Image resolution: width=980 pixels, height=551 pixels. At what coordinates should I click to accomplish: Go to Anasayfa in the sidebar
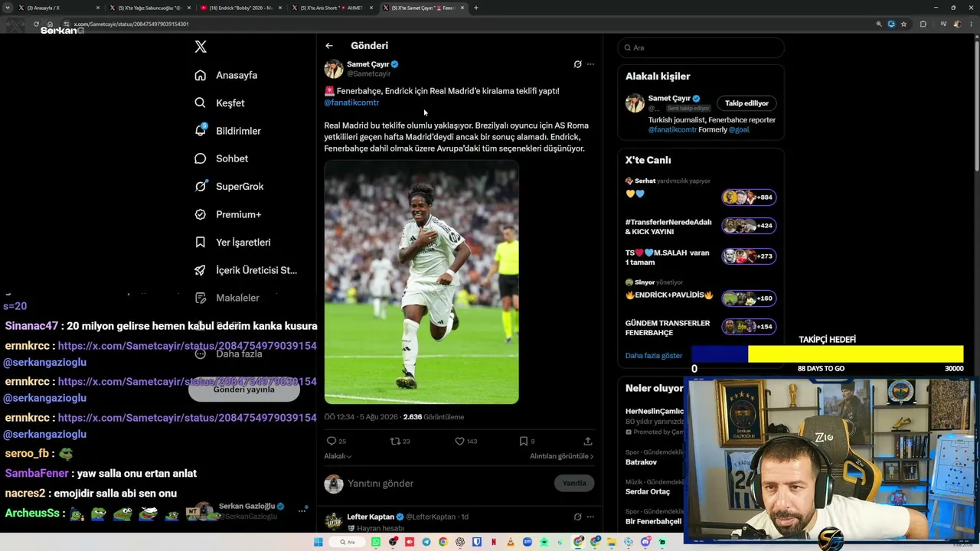pos(226,75)
